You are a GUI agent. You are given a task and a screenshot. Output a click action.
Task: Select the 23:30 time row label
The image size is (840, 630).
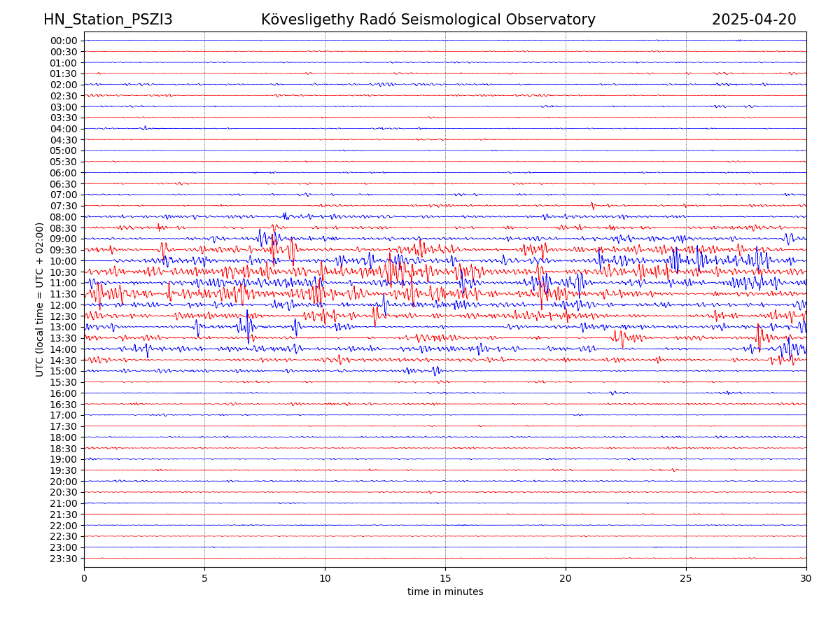pos(64,559)
